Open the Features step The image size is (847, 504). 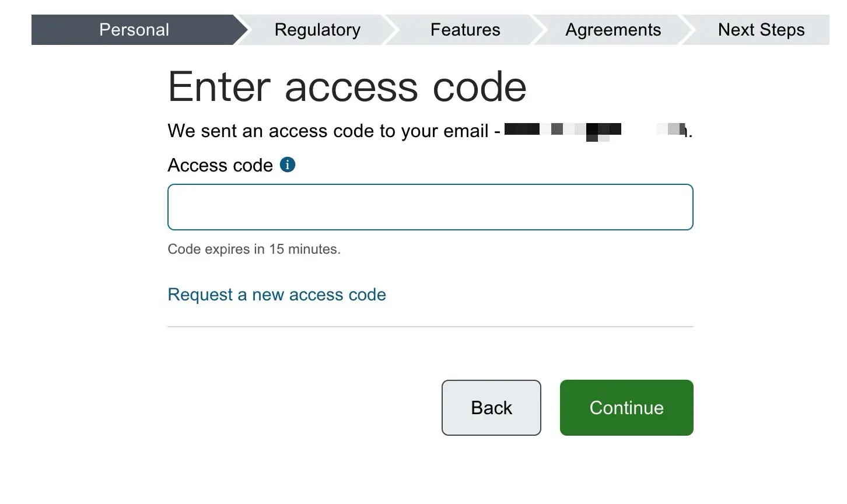click(465, 30)
